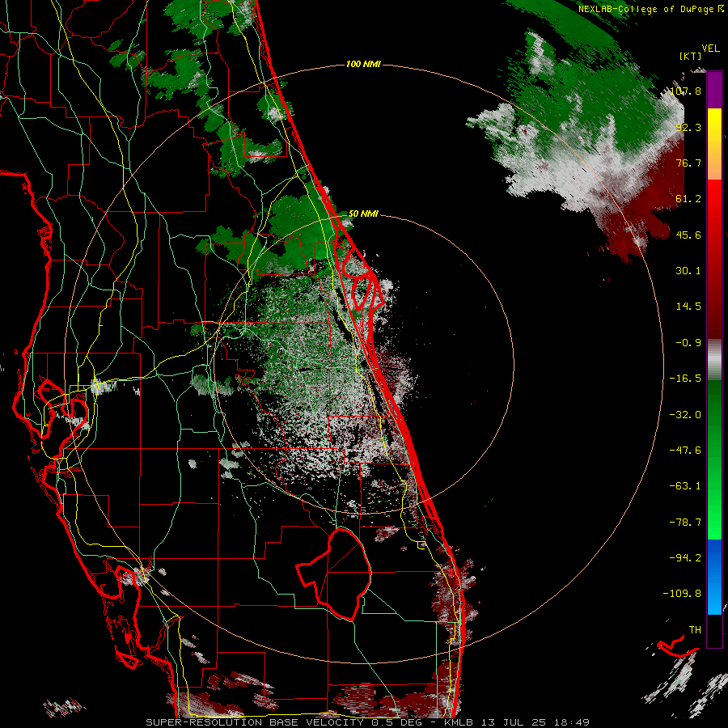Click the -78.7 value on velocity scale
728x728 pixels.
[685, 523]
